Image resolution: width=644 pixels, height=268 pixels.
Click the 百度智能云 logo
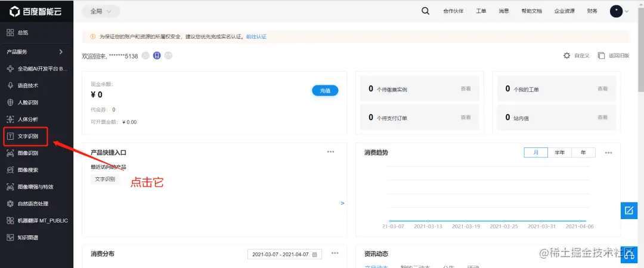[x=35, y=11]
